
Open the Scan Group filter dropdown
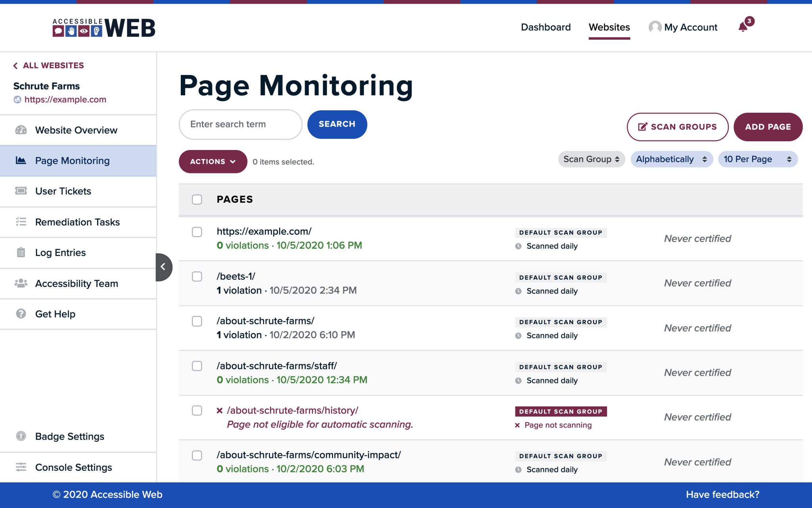tap(591, 159)
